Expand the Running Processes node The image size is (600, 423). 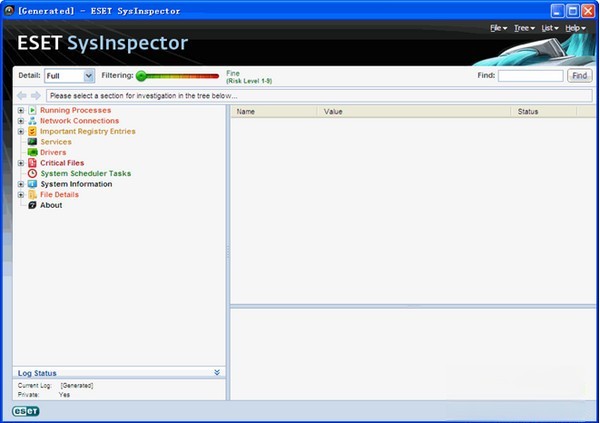pos(21,110)
